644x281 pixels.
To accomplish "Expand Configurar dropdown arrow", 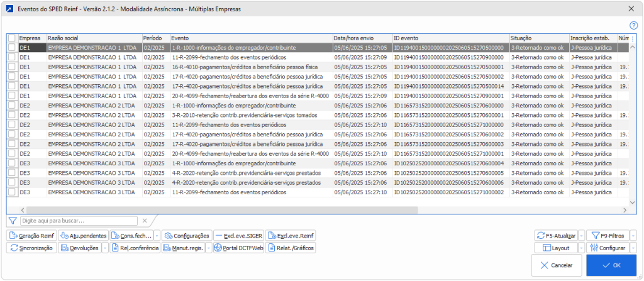I will (633, 248).
